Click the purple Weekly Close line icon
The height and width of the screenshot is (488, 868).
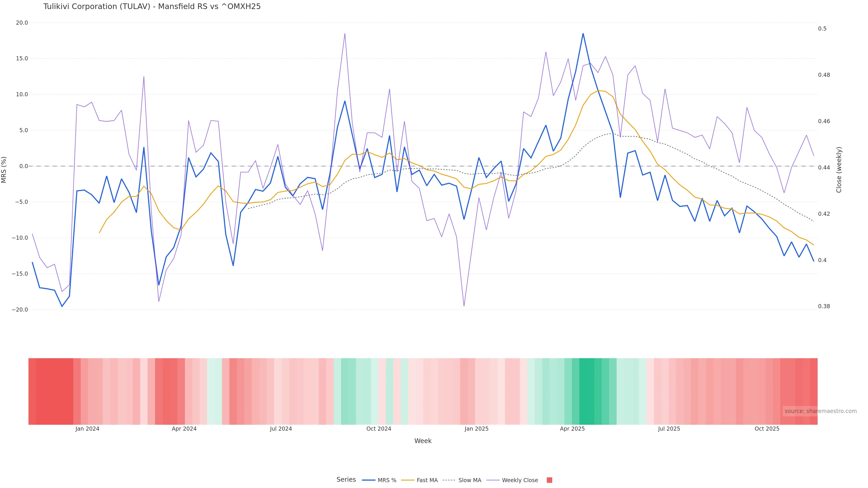[493, 480]
